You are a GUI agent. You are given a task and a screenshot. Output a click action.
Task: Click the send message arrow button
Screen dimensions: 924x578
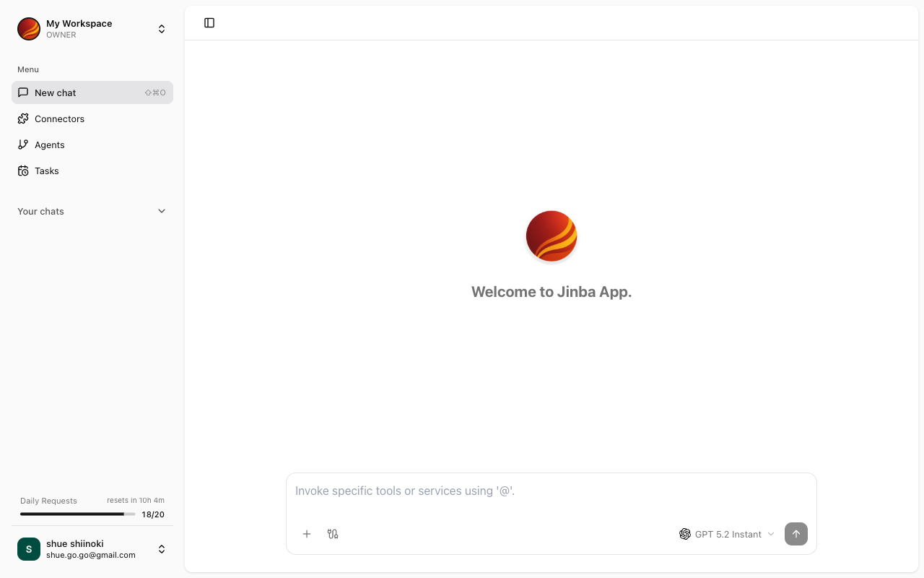click(x=796, y=534)
